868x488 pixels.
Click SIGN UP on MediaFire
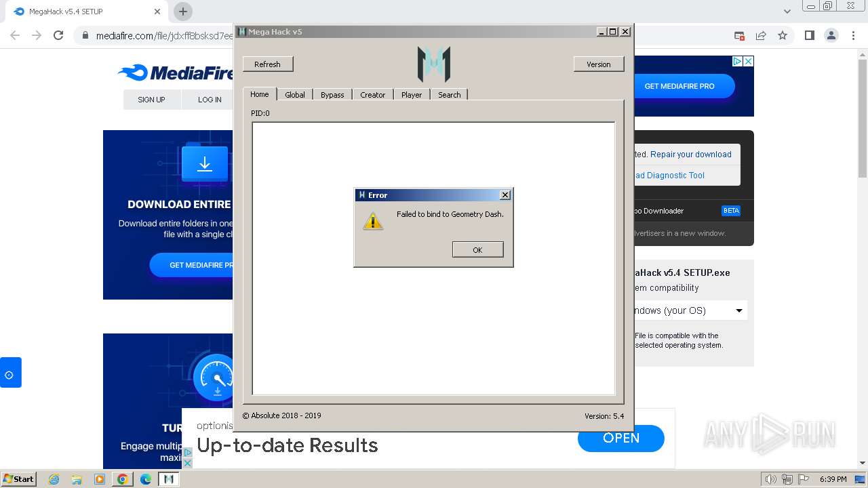pyautogui.click(x=151, y=100)
